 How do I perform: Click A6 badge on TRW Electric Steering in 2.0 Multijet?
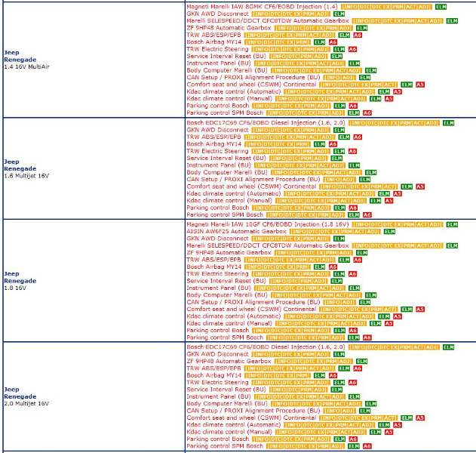[352, 383]
